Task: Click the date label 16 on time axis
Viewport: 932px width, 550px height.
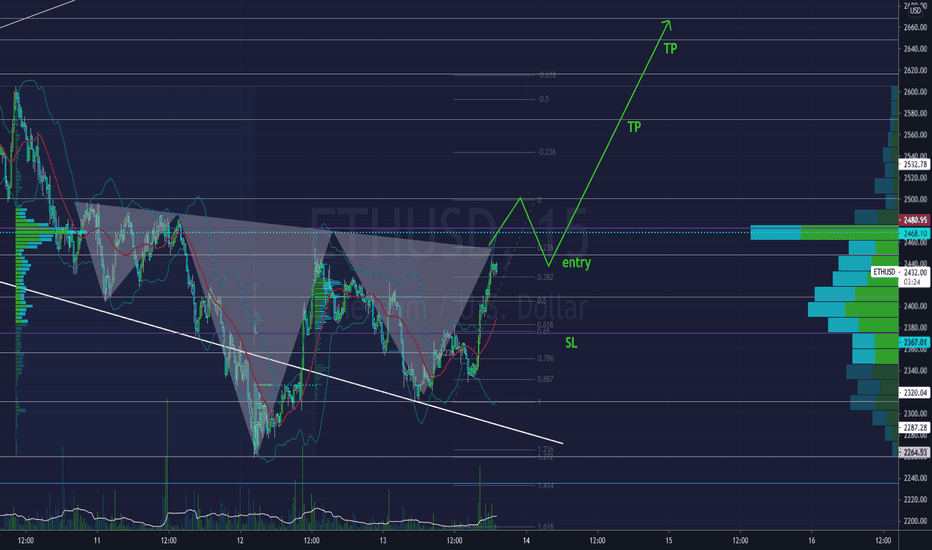Action: pyautogui.click(x=812, y=540)
